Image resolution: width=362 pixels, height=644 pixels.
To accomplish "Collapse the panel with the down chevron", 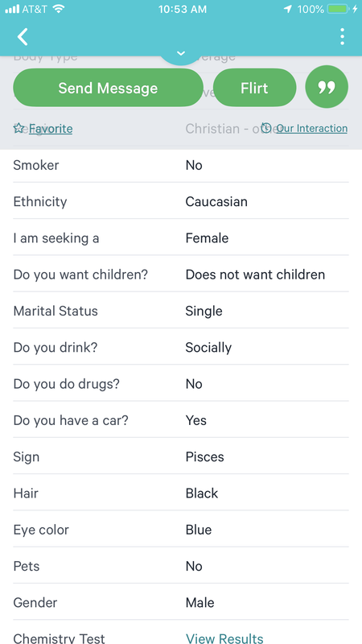I will click(181, 54).
